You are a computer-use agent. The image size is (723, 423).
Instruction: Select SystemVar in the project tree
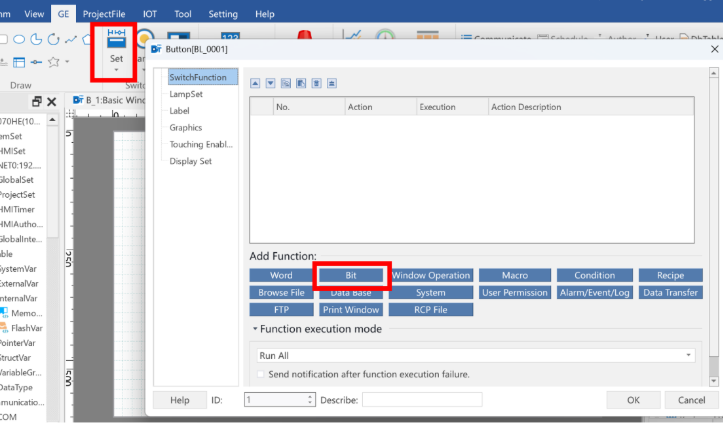18,269
